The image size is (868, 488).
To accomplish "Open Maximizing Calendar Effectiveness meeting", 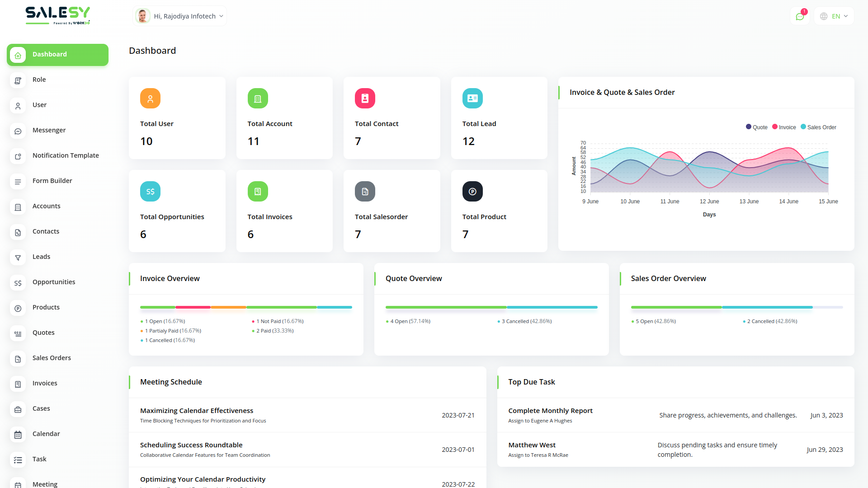I will (197, 411).
